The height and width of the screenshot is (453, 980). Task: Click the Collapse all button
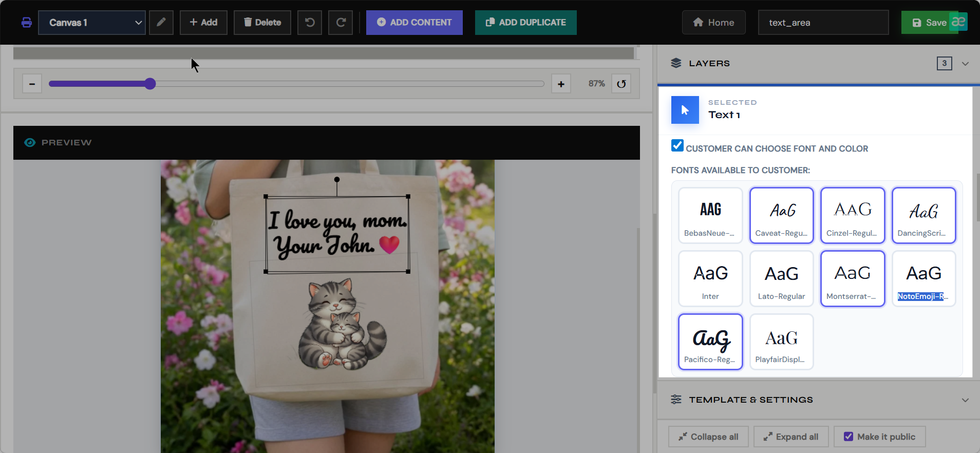(x=708, y=437)
